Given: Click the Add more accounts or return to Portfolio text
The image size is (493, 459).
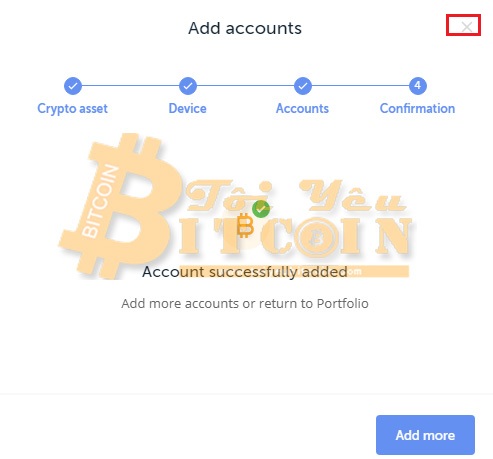Looking at the screenshot, I should click(x=245, y=304).
